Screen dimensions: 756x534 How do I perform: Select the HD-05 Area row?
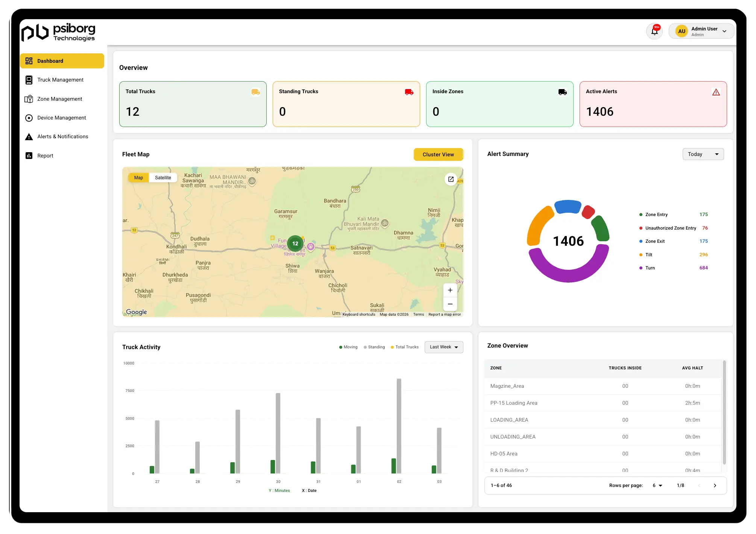point(603,454)
